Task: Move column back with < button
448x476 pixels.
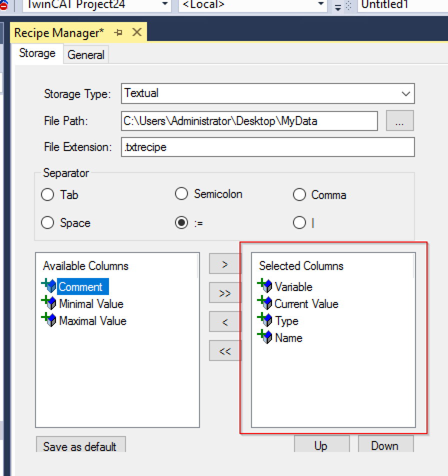Action: click(224, 322)
